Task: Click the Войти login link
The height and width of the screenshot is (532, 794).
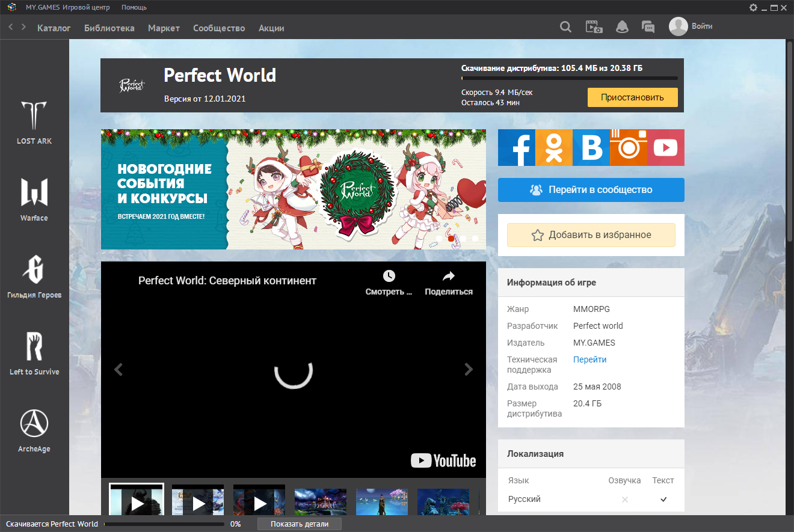Action: coord(702,26)
